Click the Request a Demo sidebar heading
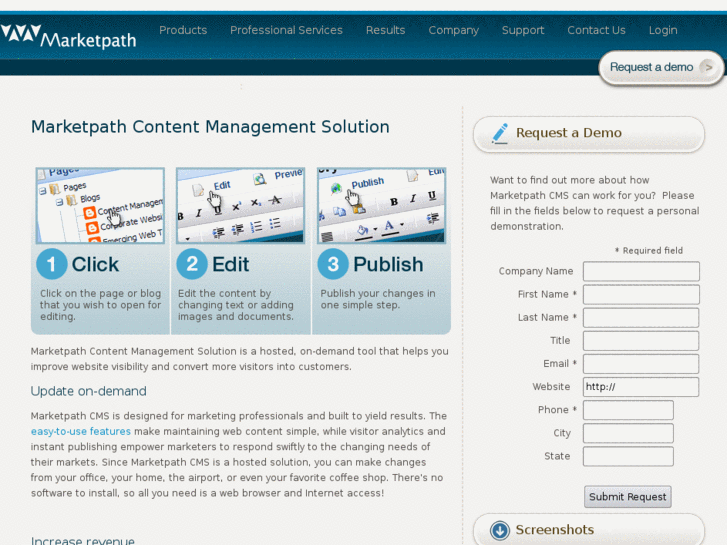The height and width of the screenshot is (545, 727). 569,133
